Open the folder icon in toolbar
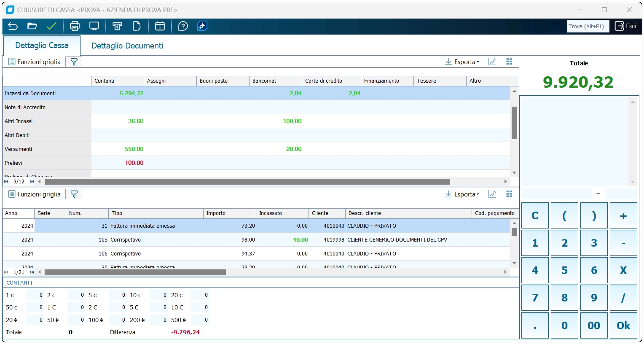This screenshot has width=644, height=344. tap(32, 26)
